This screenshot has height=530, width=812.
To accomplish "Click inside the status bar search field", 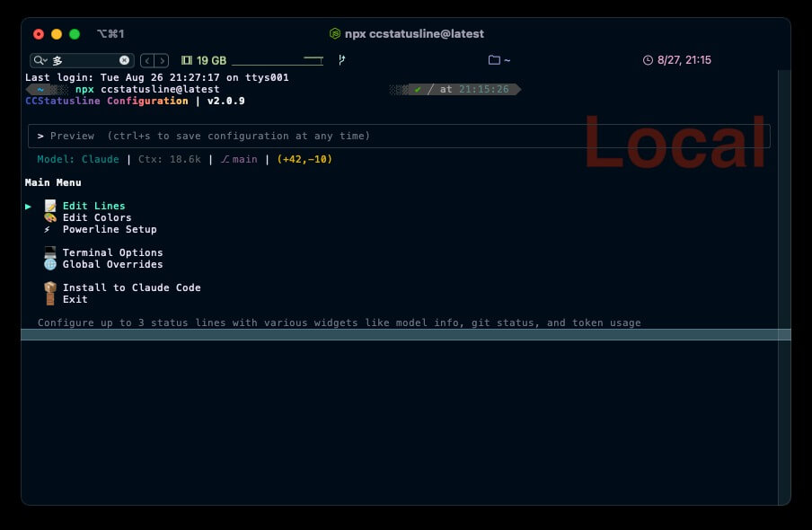I will click(x=83, y=60).
